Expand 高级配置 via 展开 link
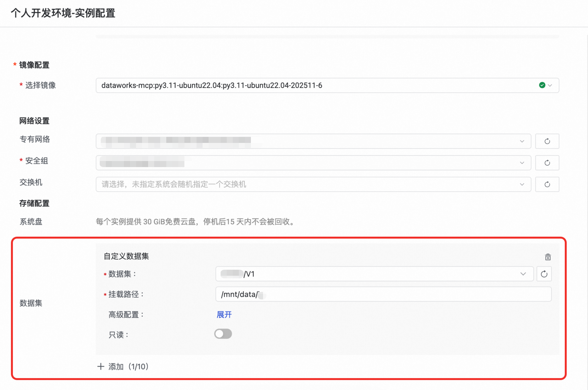This screenshot has width=588, height=390. tap(224, 315)
